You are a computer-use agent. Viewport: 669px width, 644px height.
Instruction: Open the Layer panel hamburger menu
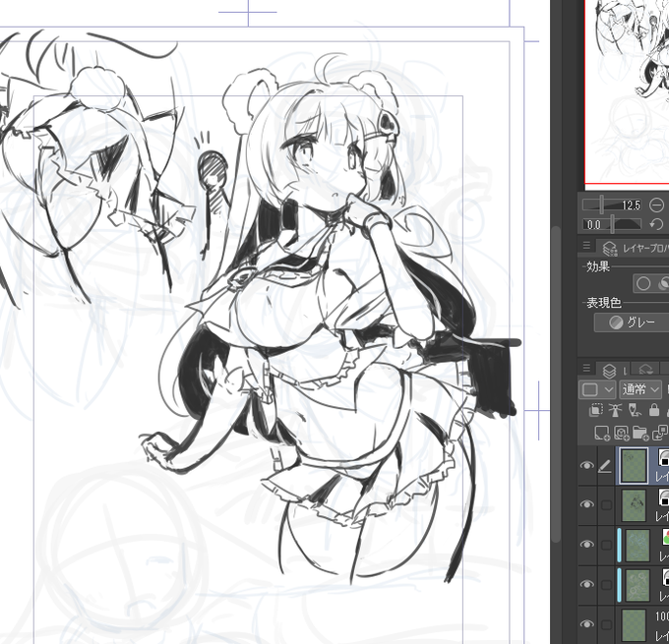586,368
